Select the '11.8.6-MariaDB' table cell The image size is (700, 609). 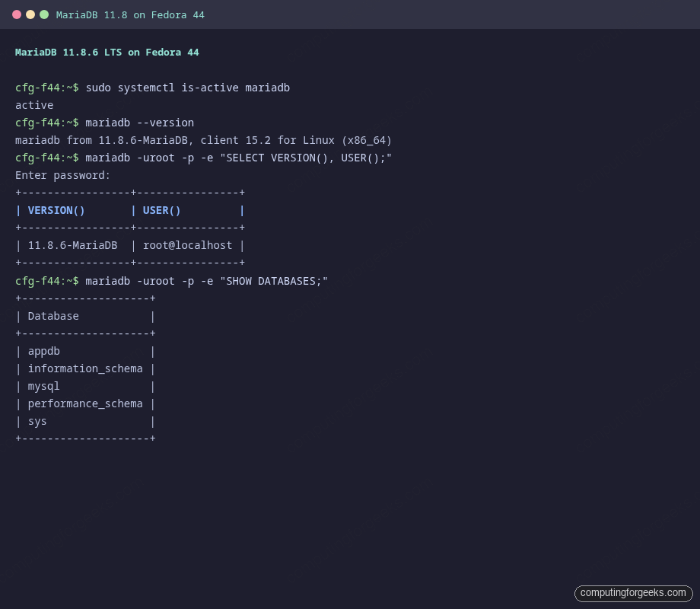[73, 245]
